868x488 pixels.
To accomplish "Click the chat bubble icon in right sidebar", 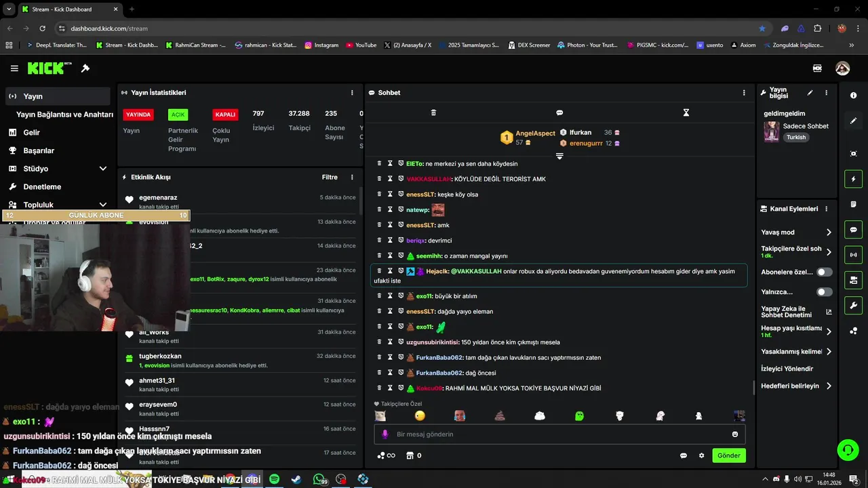I will (x=853, y=230).
